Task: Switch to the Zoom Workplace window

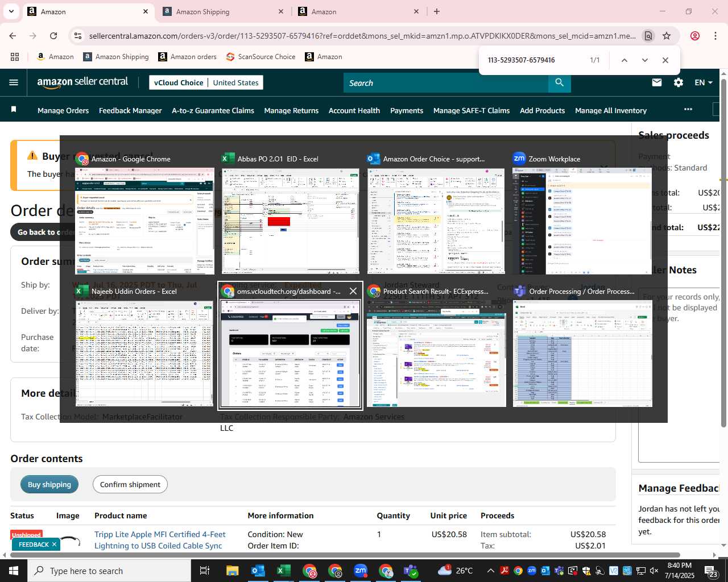Action: pos(582,215)
